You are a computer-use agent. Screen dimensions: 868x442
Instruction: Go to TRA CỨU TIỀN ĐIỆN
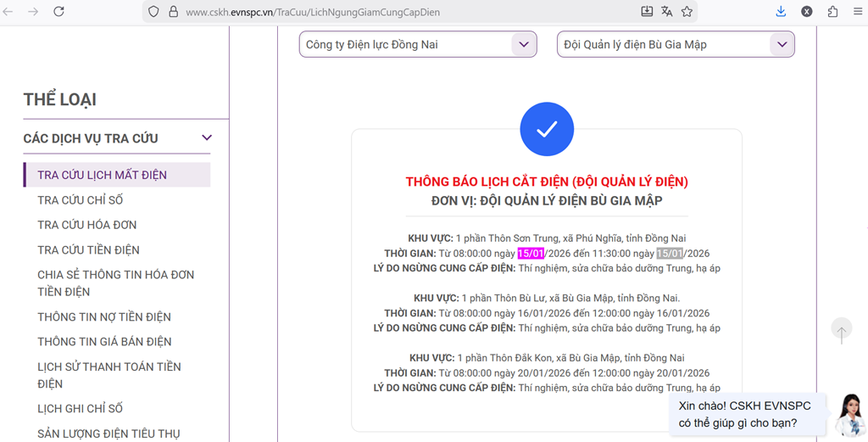[x=88, y=250]
